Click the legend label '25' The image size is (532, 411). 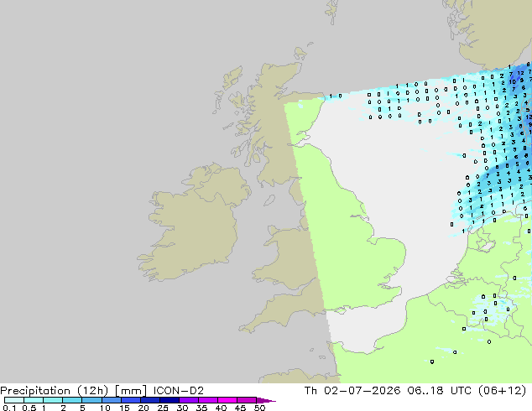click(x=163, y=408)
